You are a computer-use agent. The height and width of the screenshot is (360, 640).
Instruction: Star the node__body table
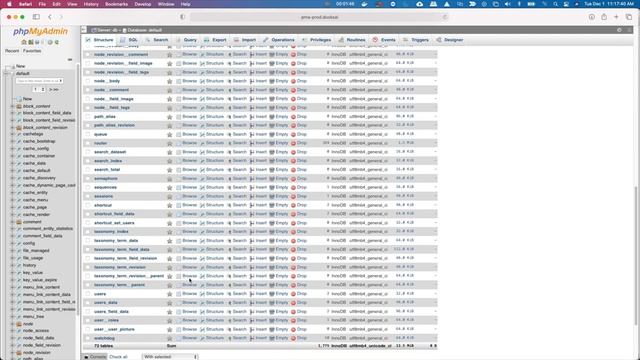coord(169,81)
